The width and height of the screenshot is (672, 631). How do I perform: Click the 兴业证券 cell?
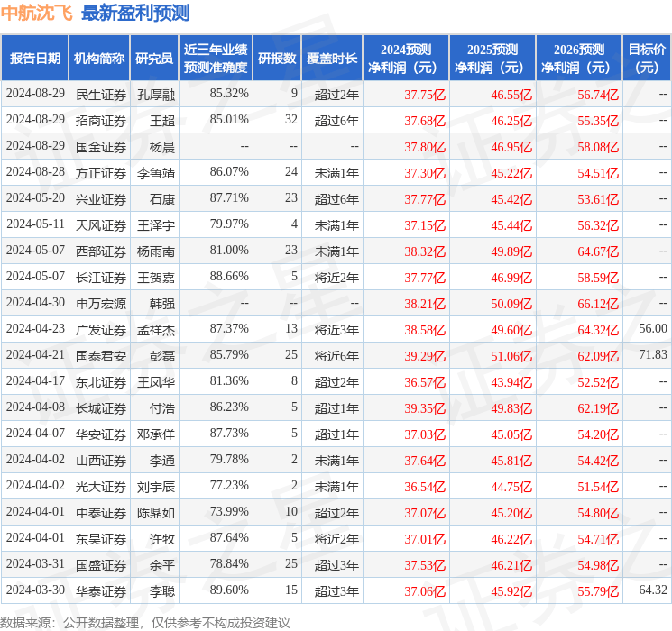[x=101, y=199]
